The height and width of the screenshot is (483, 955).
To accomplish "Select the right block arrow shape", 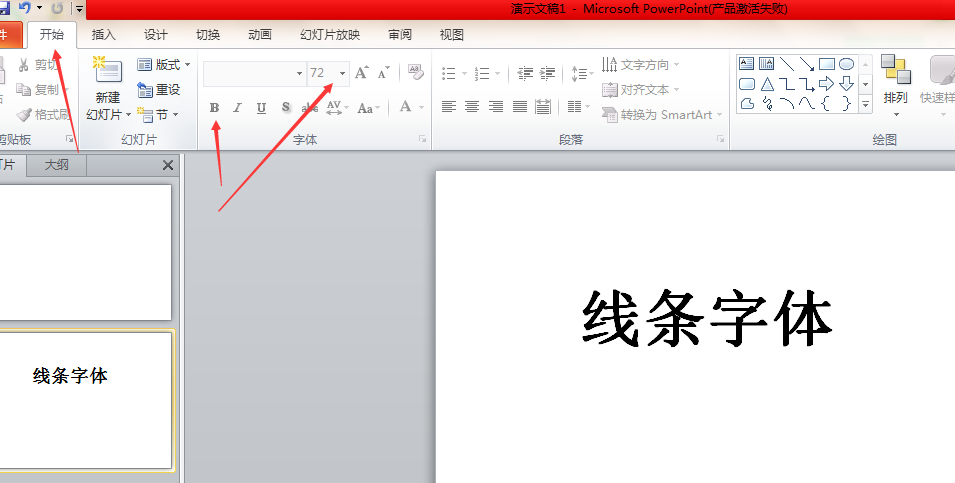I will pyautogui.click(x=826, y=84).
